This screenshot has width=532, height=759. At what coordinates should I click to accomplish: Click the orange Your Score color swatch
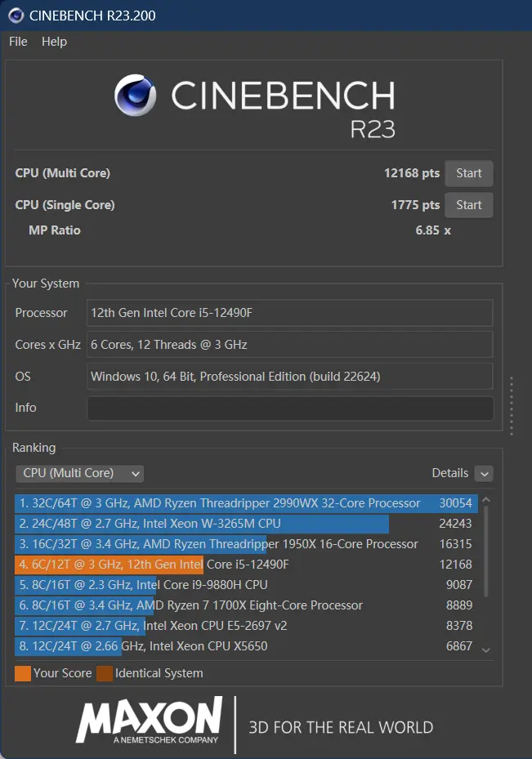pos(23,673)
